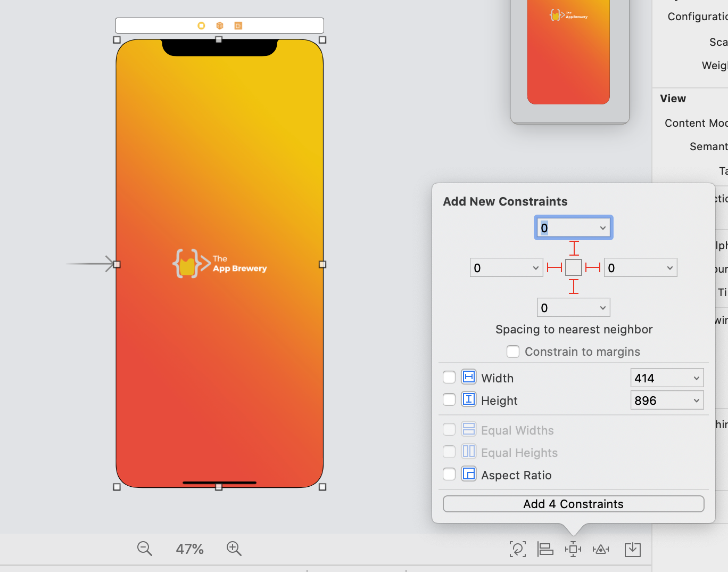Click the minimap preview thumbnail
Viewport: 728px width, 572px height.
coord(568,53)
